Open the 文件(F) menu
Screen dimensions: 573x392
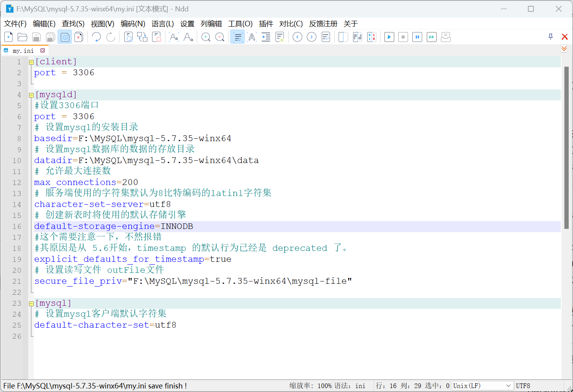[15, 24]
